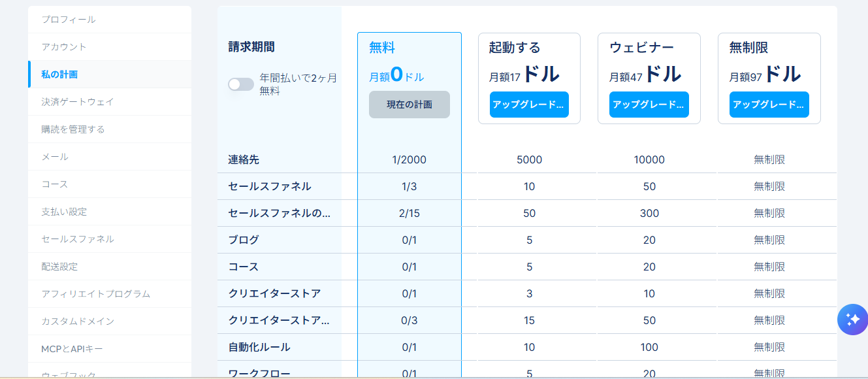Screen dimensions: 868x379
Task: Toggle annual billing switch
Action: click(x=240, y=84)
